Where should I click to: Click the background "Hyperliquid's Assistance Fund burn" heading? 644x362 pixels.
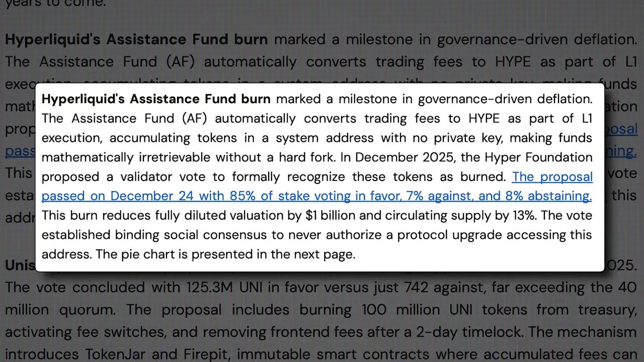136,39
